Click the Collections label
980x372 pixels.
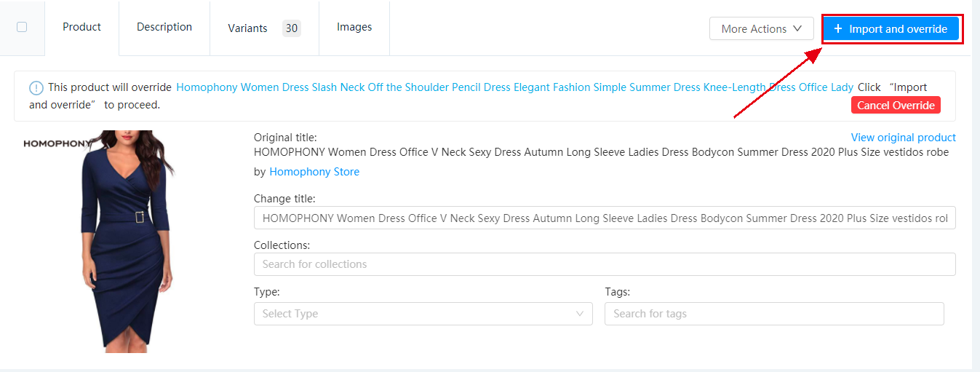point(282,245)
